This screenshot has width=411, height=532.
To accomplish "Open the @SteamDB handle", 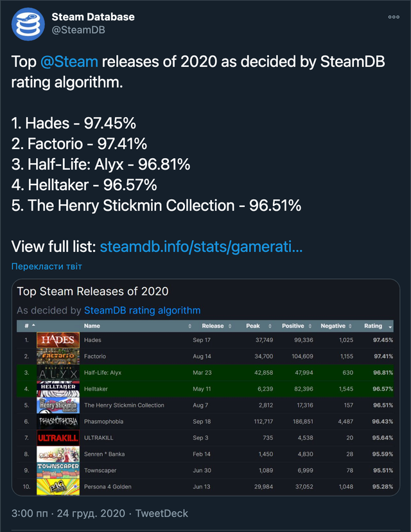I will (78, 30).
